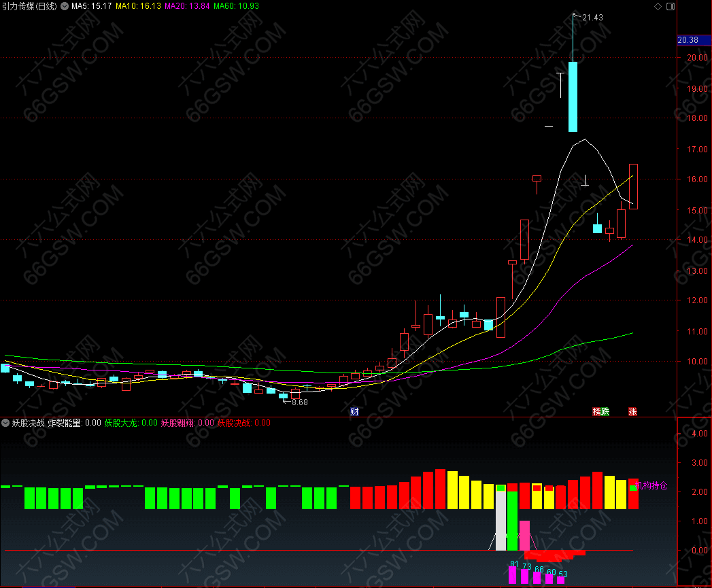Image resolution: width=712 pixels, height=588 pixels.
Task: Click the 1.00 indicator axis label
Action: pos(700,521)
